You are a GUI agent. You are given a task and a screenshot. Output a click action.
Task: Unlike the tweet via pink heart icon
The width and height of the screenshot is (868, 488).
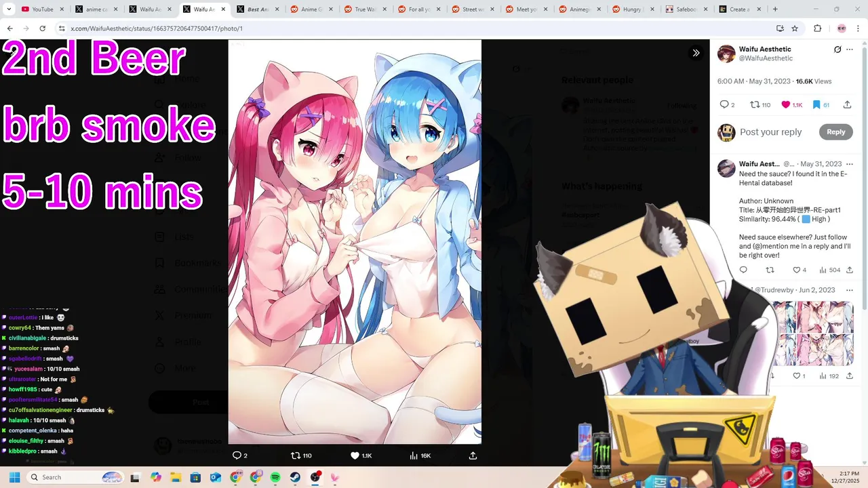pos(786,104)
